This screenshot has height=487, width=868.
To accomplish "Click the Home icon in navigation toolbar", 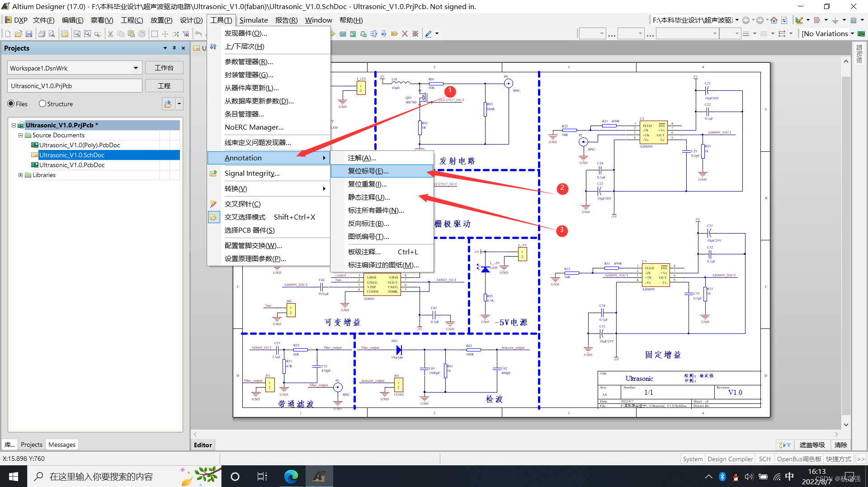I will [774, 20].
